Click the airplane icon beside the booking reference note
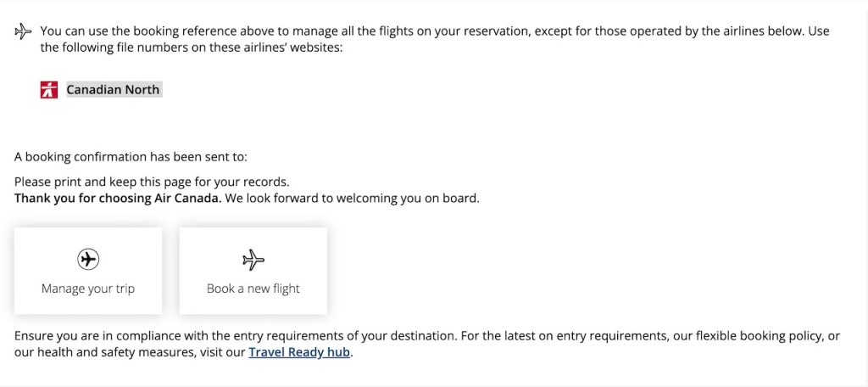 coord(23,31)
